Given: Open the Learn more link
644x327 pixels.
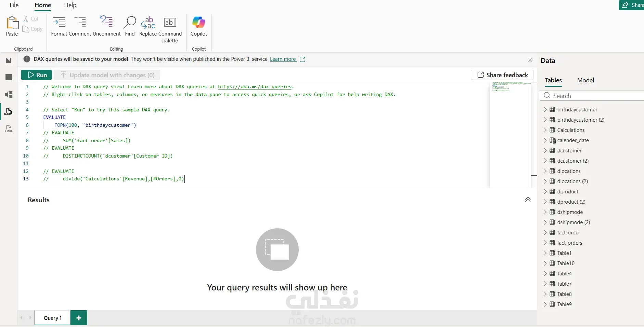Looking at the screenshot, I should click(283, 59).
